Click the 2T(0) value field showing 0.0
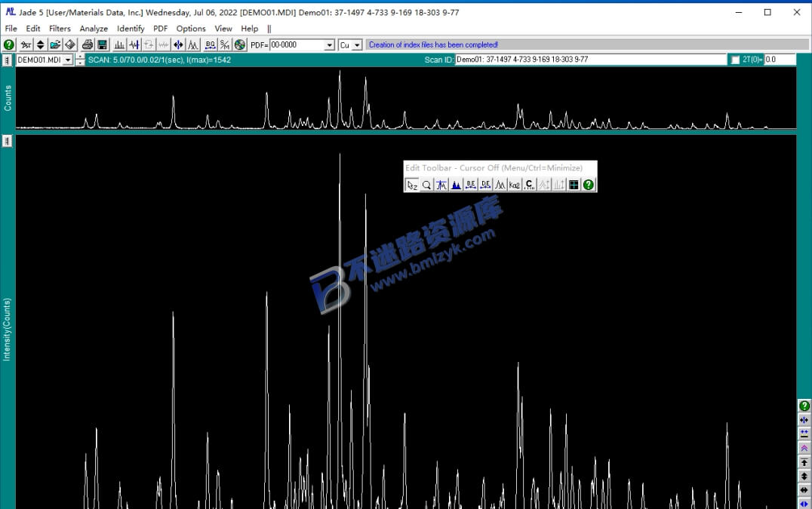 [780, 60]
